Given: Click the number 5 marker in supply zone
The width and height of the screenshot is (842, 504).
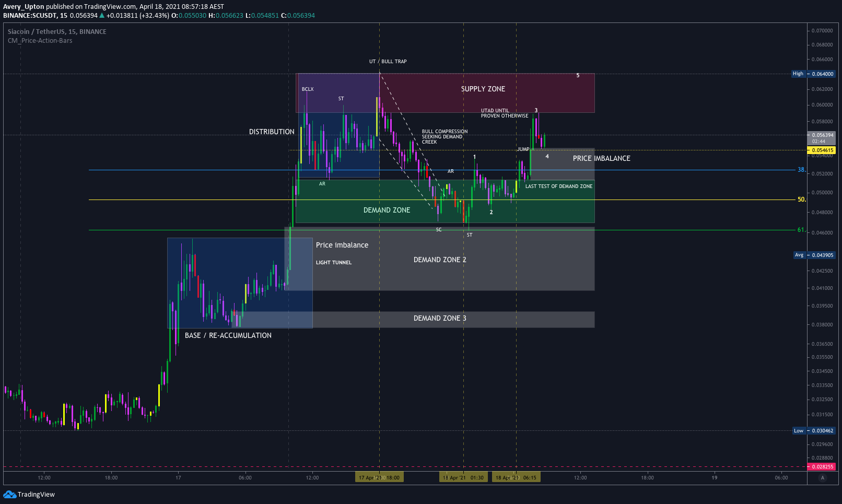Looking at the screenshot, I should (x=578, y=76).
